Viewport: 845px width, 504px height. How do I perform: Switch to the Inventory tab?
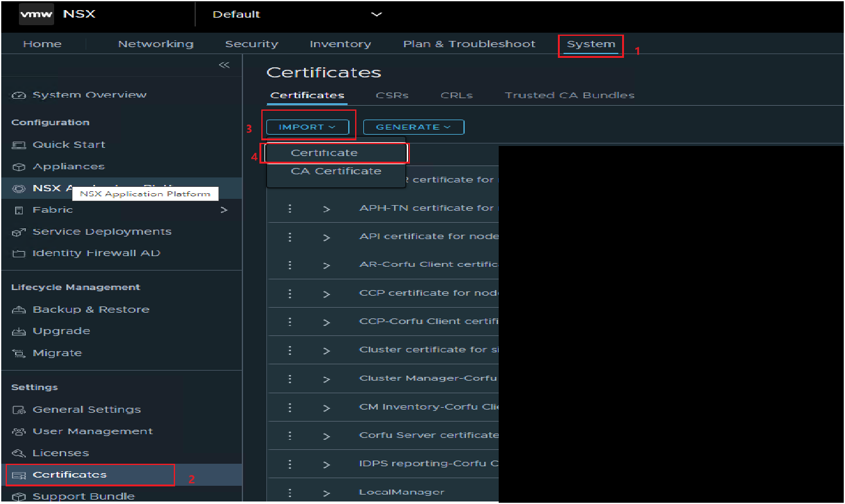(340, 44)
